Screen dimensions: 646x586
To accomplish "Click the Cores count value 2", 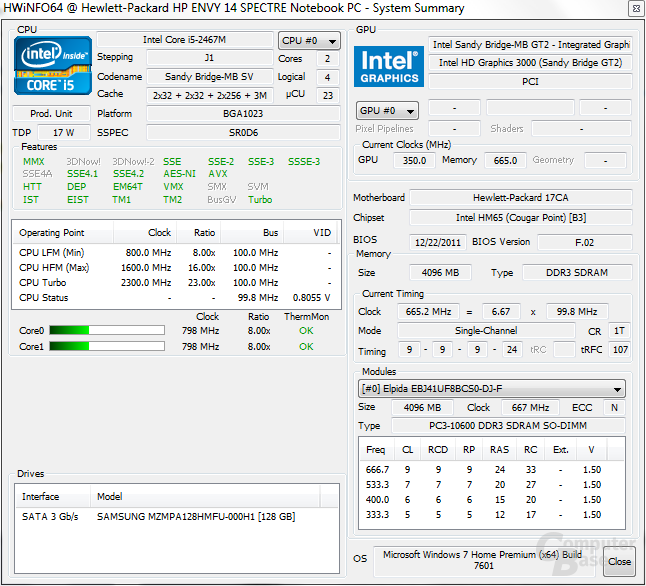I will tap(328, 59).
